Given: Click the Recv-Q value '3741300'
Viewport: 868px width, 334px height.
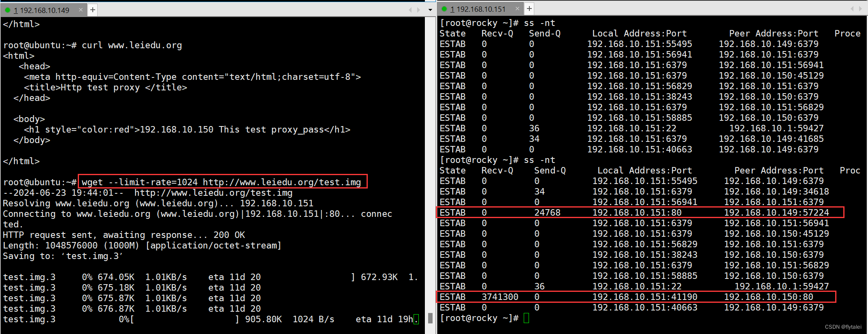Looking at the screenshot, I should (500, 297).
